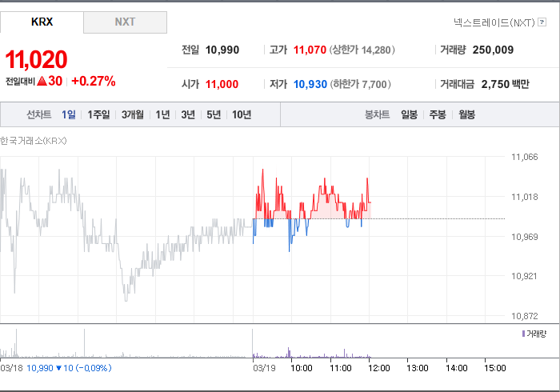Click the 03/19 date marker on time axis
This screenshot has width=560, height=392.
[264, 368]
